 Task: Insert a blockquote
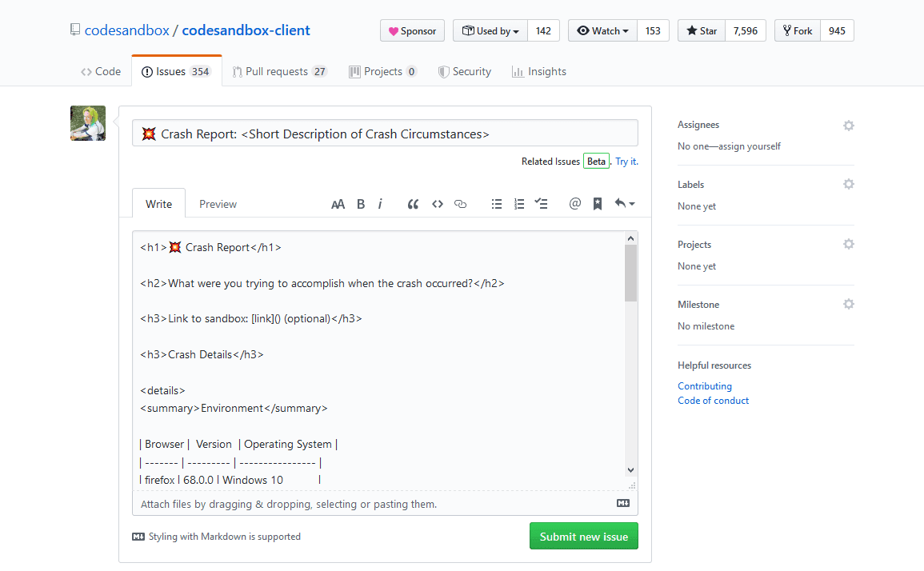pyautogui.click(x=413, y=203)
